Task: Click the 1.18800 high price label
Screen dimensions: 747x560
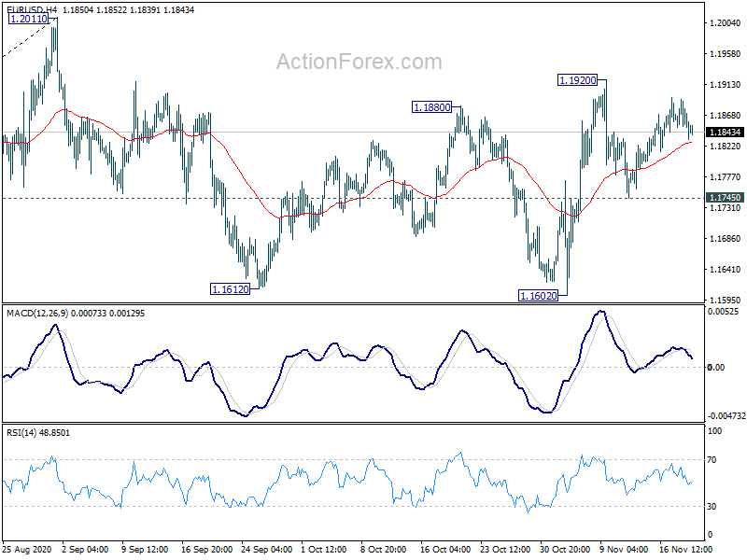Action: tap(431, 107)
